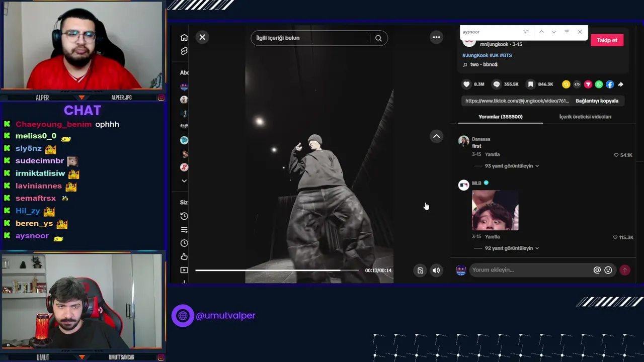Viewport: 644px width, 362px height.
Task: Share to Facebook icon
Action: click(x=610, y=84)
